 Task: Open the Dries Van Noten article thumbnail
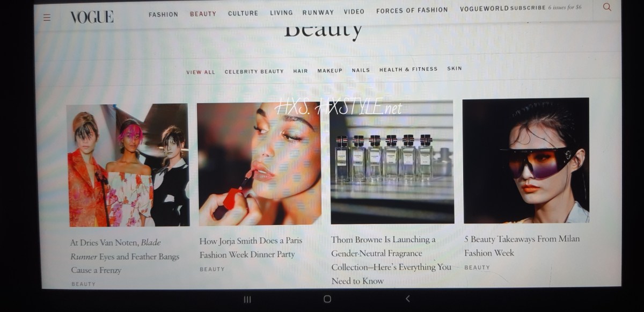[x=128, y=165]
